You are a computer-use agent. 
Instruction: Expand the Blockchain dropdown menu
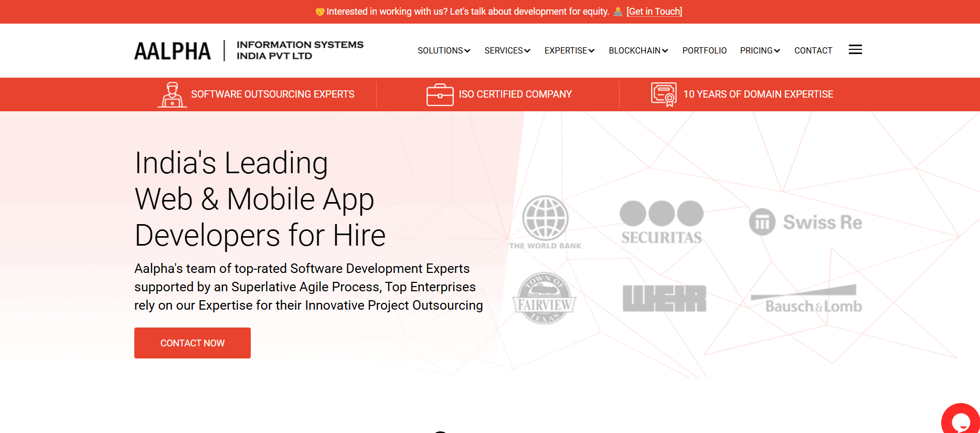[638, 50]
